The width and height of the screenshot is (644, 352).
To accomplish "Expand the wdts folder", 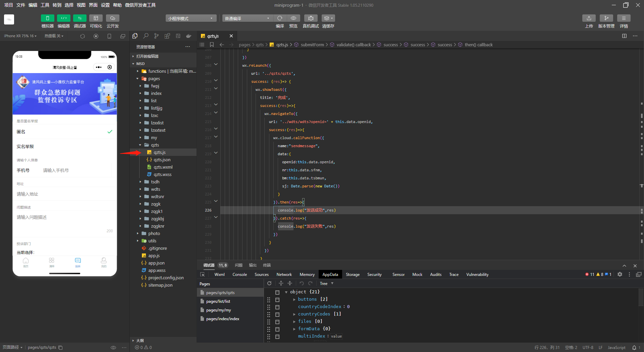I will [x=155, y=189].
